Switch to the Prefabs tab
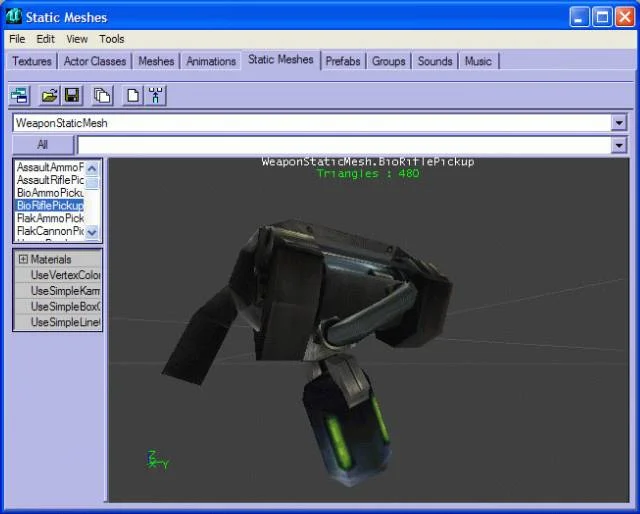This screenshot has height=514, width=640. tap(343, 61)
